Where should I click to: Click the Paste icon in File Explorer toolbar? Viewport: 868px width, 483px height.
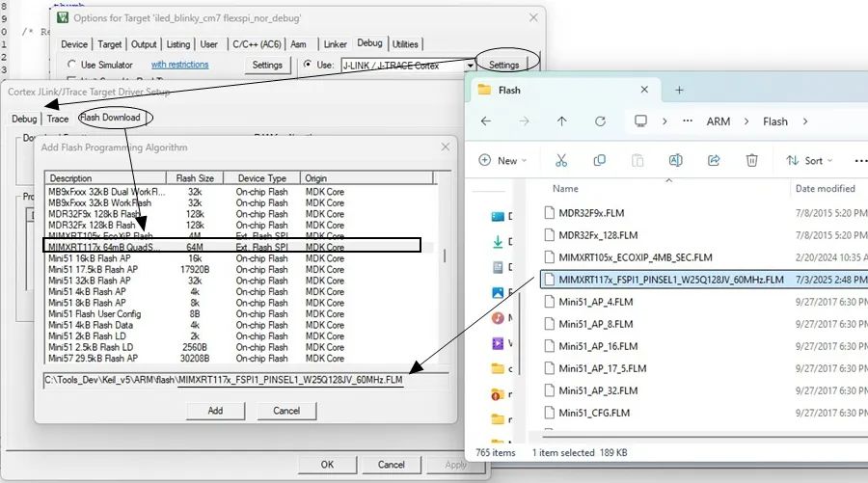click(637, 160)
